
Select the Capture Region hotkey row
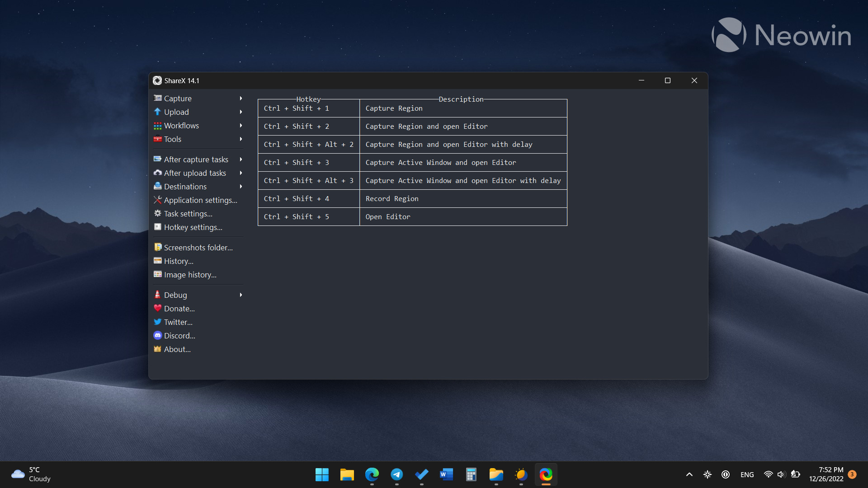click(x=412, y=108)
